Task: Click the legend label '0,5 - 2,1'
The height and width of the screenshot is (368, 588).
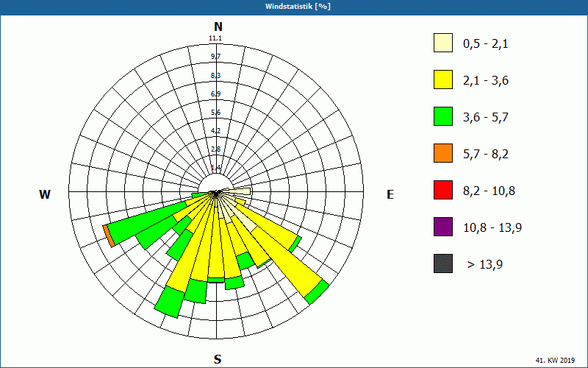Action: click(x=486, y=44)
